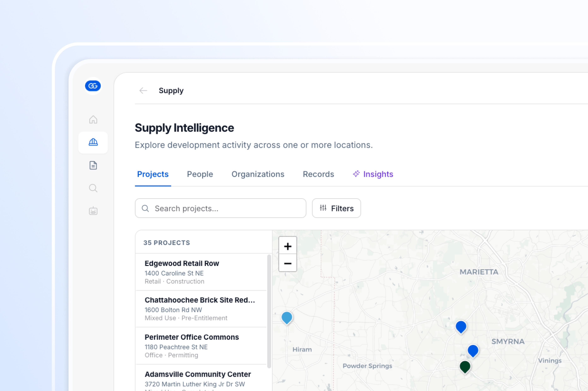Click the 3720 Martin Luther King Jr Dr SW address
The width and height of the screenshot is (588, 391).
coord(195,384)
